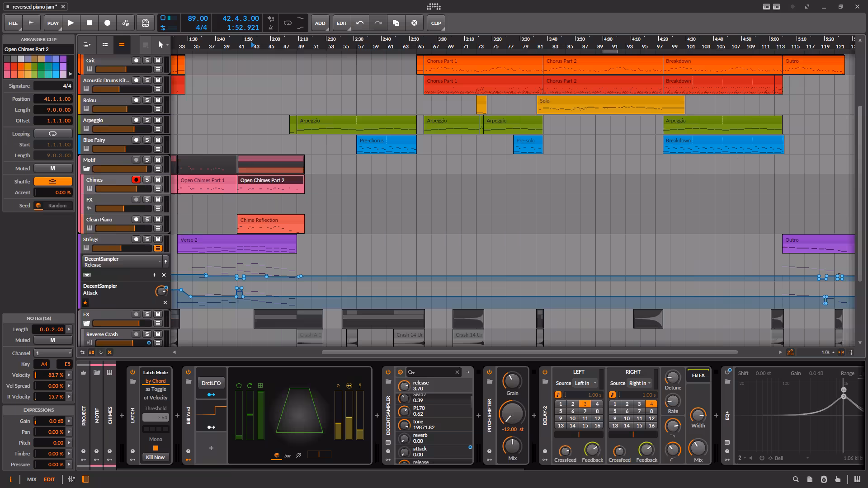This screenshot has width=868, height=488.
Task: Open the FILE menu
Action: [13, 23]
